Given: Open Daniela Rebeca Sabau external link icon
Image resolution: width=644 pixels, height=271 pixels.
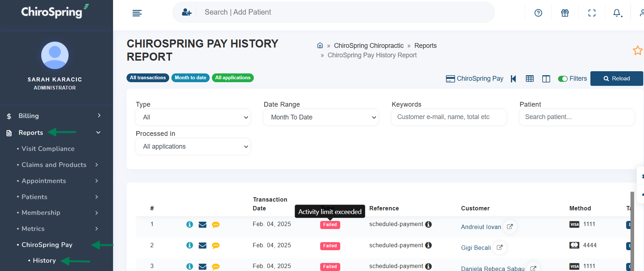Looking at the screenshot, I should (x=533, y=268).
